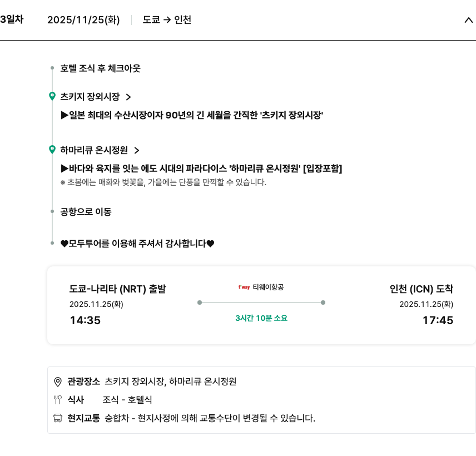Screen dimensions: 476x456
Task: Click the 인천 (ICN) 도착 arrival label
Action: [421, 289]
